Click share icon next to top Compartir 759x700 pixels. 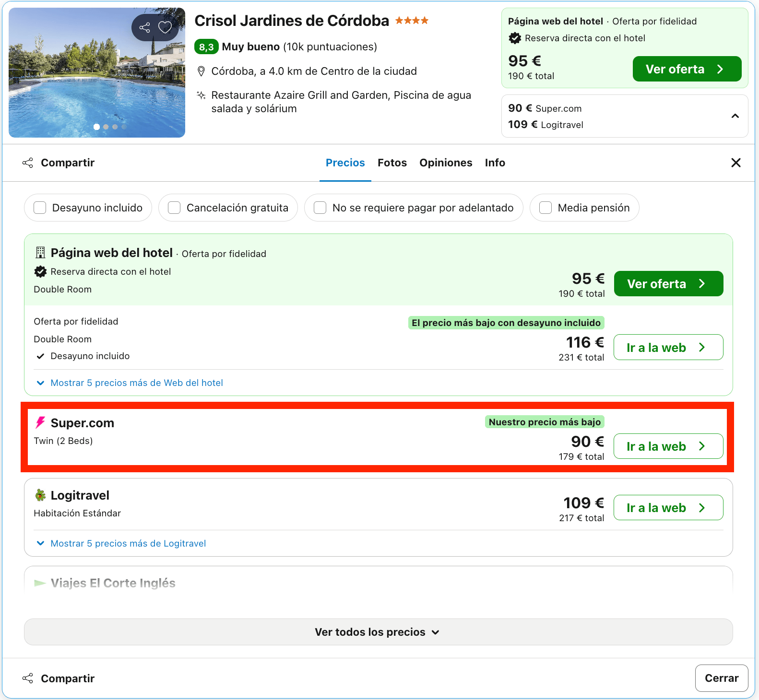point(28,163)
